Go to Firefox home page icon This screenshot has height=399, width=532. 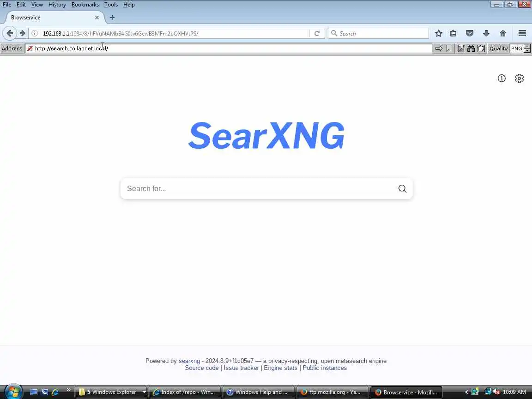503,33
